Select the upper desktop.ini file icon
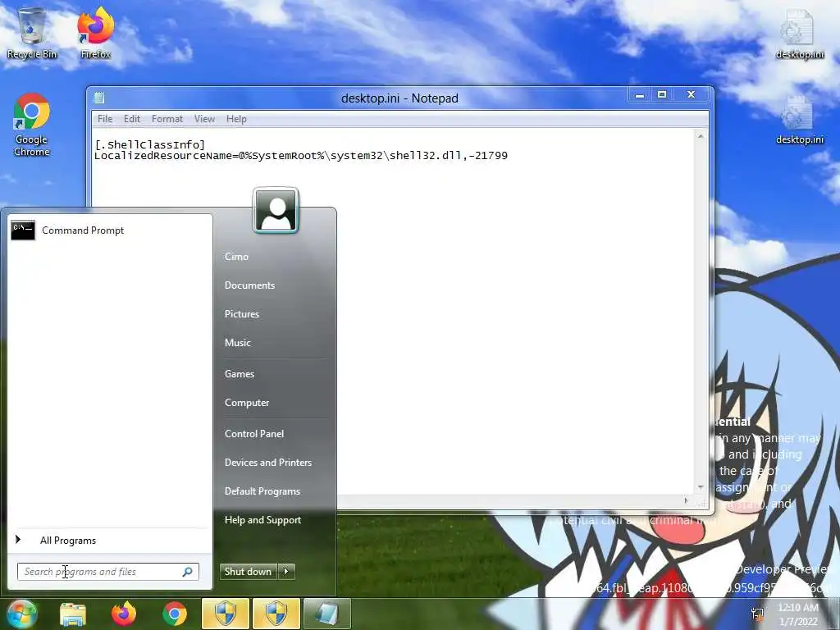Screen dimensions: 840x630 tap(799, 33)
